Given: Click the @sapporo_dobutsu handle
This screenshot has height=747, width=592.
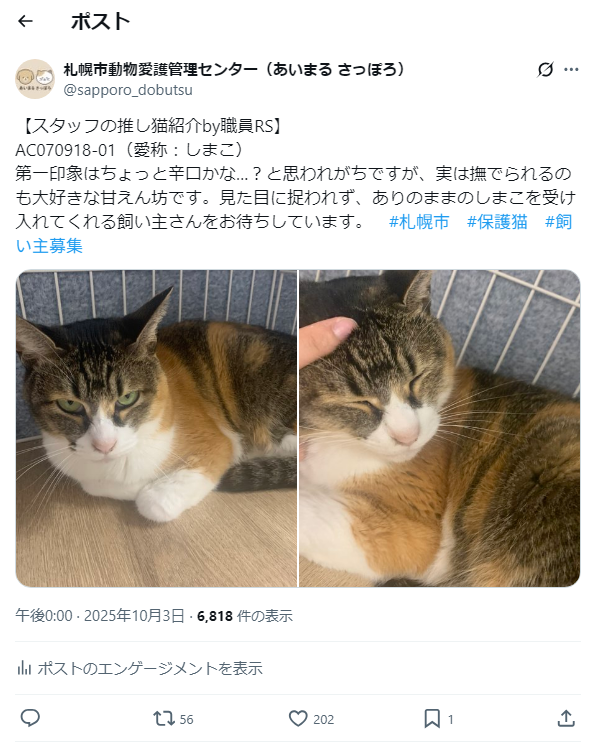Looking at the screenshot, I should 128,90.
